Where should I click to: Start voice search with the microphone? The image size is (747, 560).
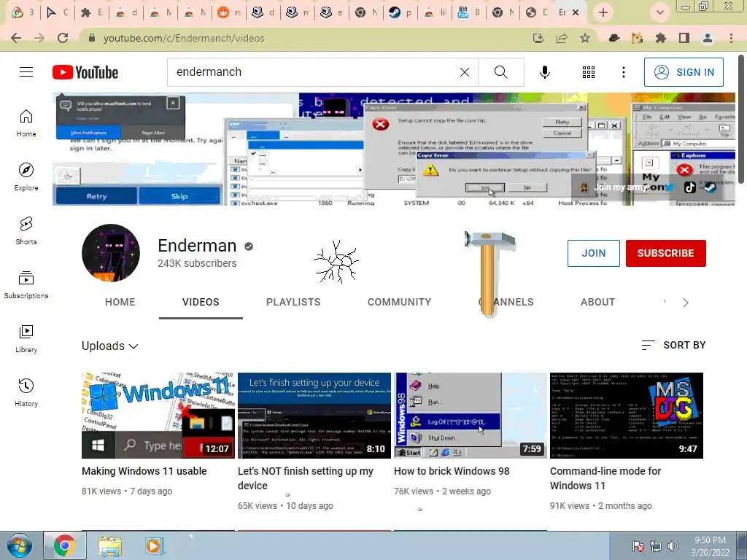545,72
